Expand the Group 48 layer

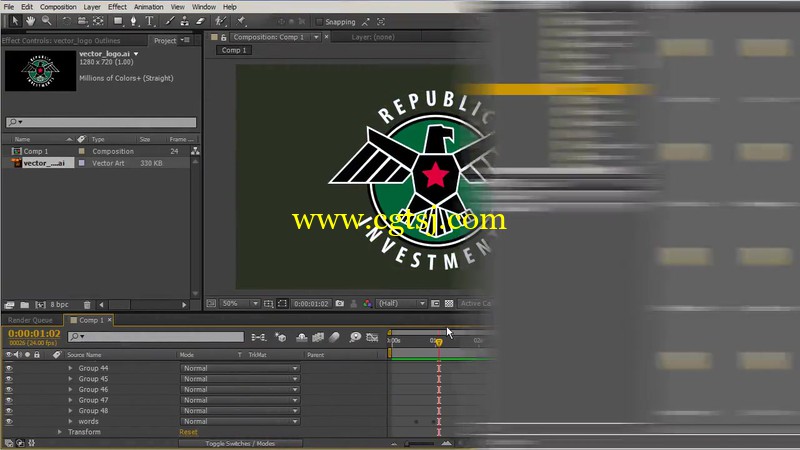(70, 411)
